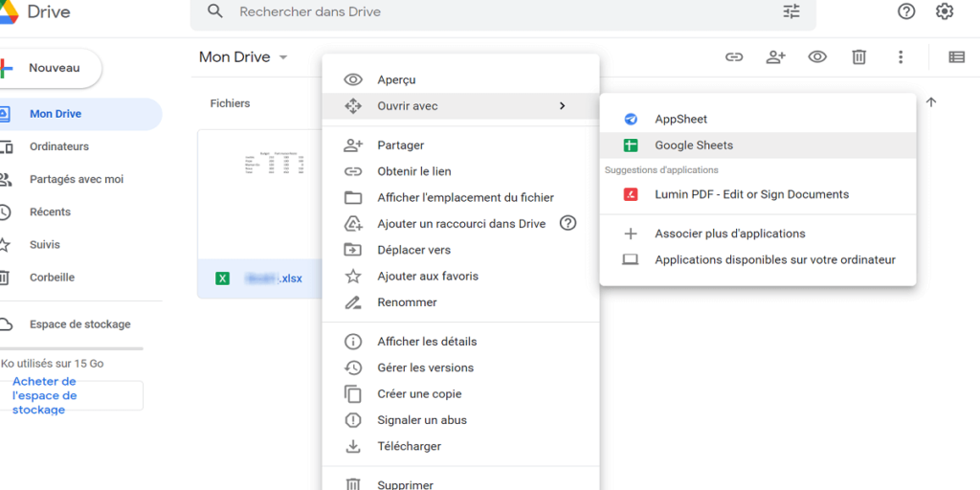
Task: Open the Settings gear icon
Action: click(945, 11)
